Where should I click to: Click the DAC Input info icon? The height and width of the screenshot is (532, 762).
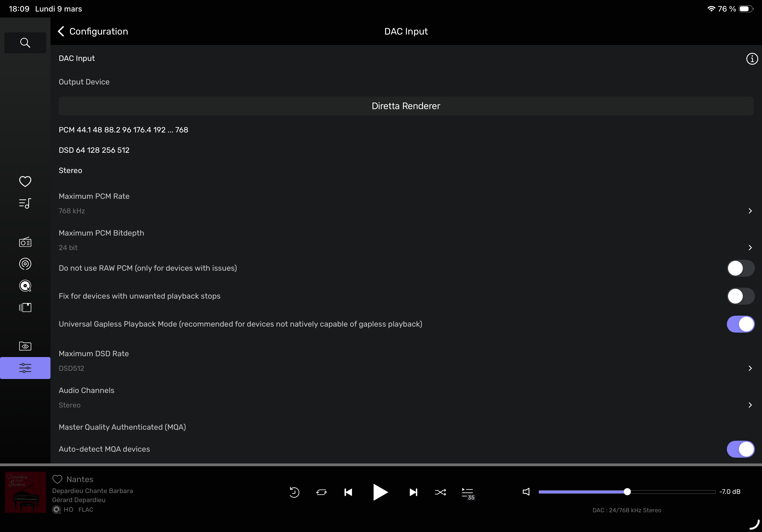tap(752, 59)
